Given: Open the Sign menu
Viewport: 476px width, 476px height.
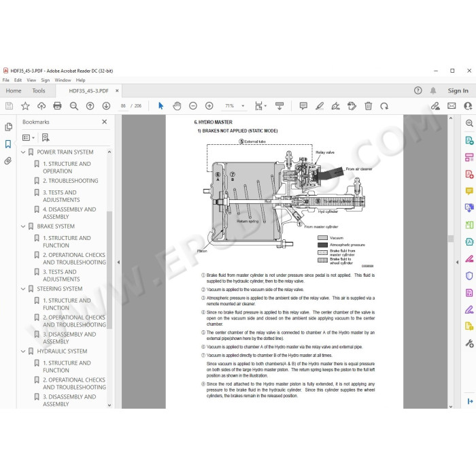Looking at the screenshot, I should tap(46, 80).
